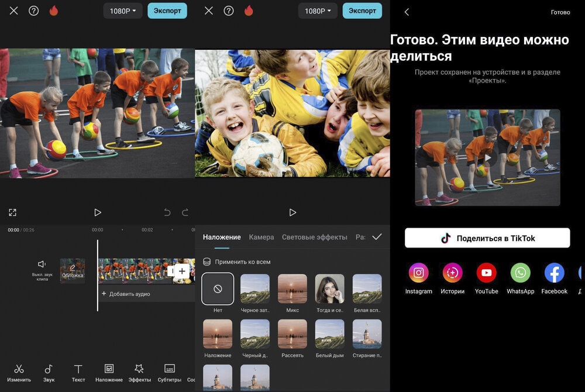Click Экспорт button in left editor
The height and width of the screenshot is (392, 585).
(167, 11)
